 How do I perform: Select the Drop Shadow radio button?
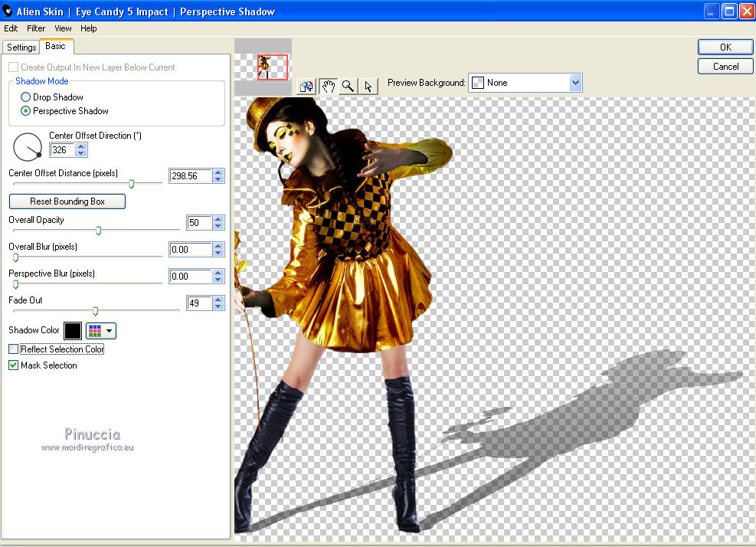pyautogui.click(x=26, y=97)
